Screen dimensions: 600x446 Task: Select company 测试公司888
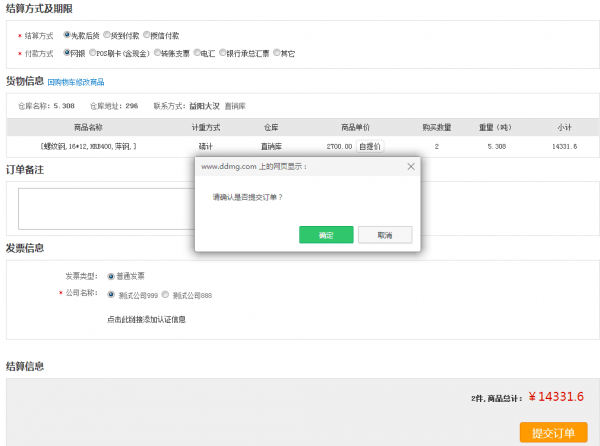coord(165,295)
